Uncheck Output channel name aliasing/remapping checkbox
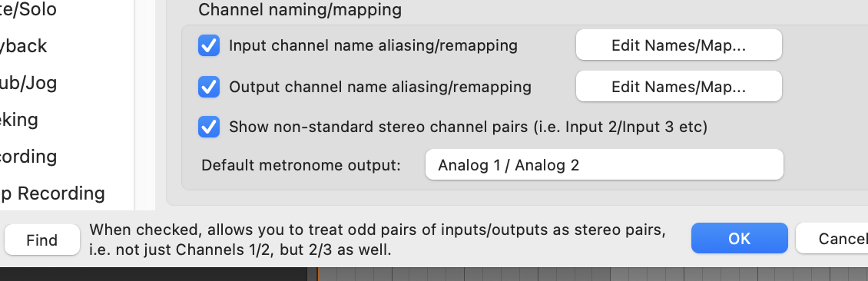 pyautogui.click(x=209, y=86)
